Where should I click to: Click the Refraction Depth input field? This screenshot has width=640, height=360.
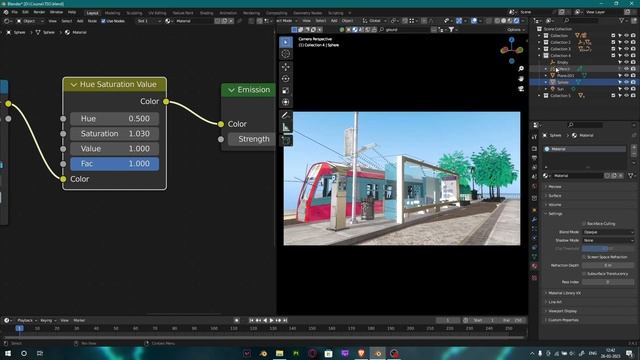click(x=608, y=265)
